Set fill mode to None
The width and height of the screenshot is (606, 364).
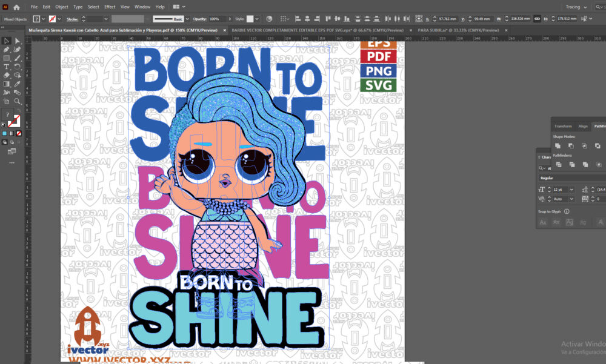19,133
